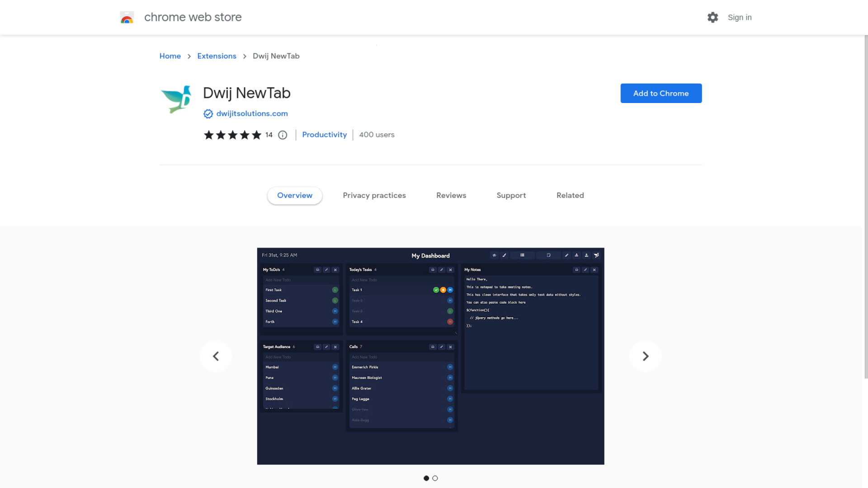The height and width of the screenshot is (488, 868).
Task: Click the Dwij NewTab hummingbird logo
Action: point(176,99)
